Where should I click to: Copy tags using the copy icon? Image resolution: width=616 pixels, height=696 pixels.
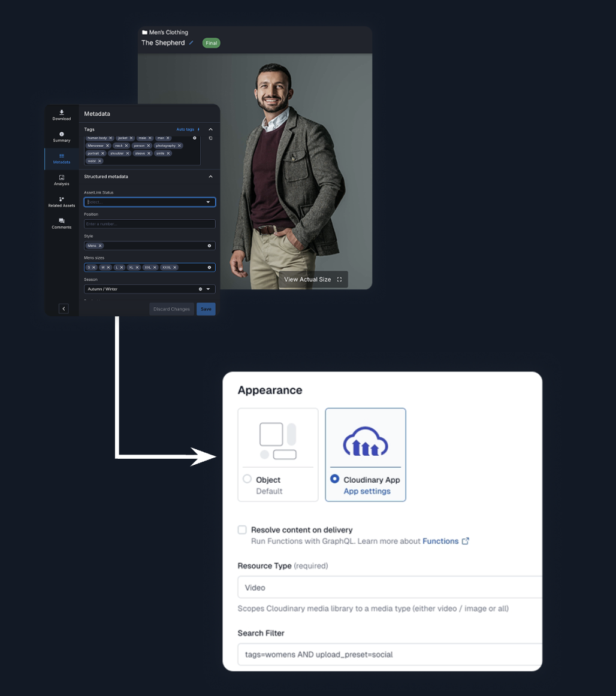pos(210,138)
